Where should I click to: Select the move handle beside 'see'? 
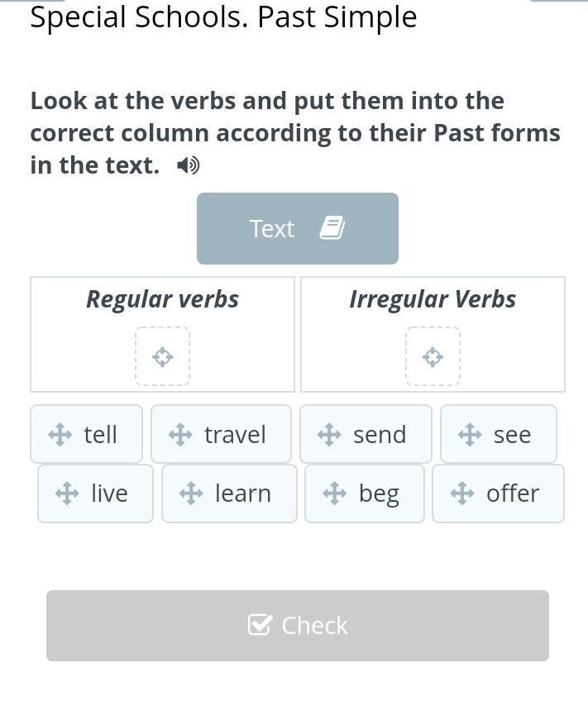tap(470, 435)
